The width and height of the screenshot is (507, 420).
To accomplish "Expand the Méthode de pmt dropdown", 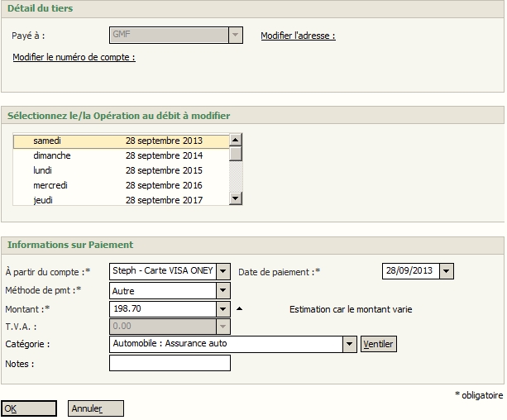I will (x=222, y=291).
